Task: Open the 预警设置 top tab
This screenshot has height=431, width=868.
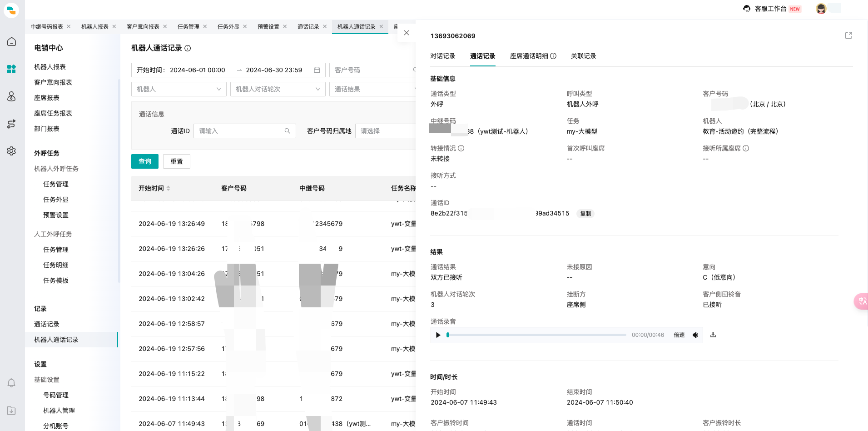Action: click(268, 27)
